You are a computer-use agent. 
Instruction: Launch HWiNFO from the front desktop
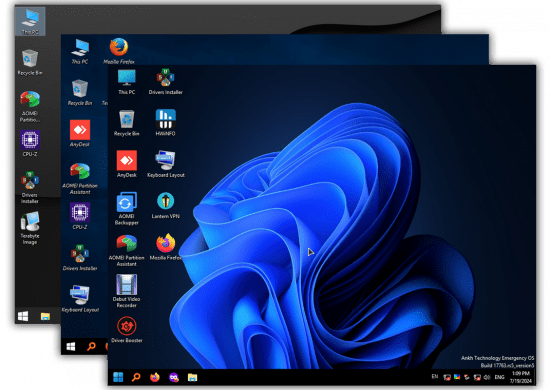tap(166, 122)
